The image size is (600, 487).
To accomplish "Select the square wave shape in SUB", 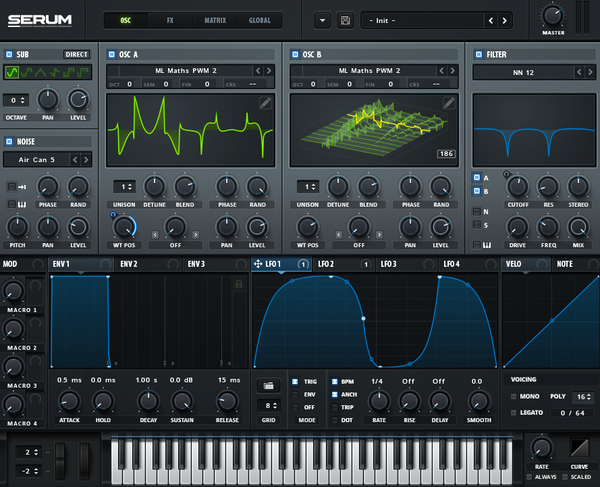I will click(69, 72).
